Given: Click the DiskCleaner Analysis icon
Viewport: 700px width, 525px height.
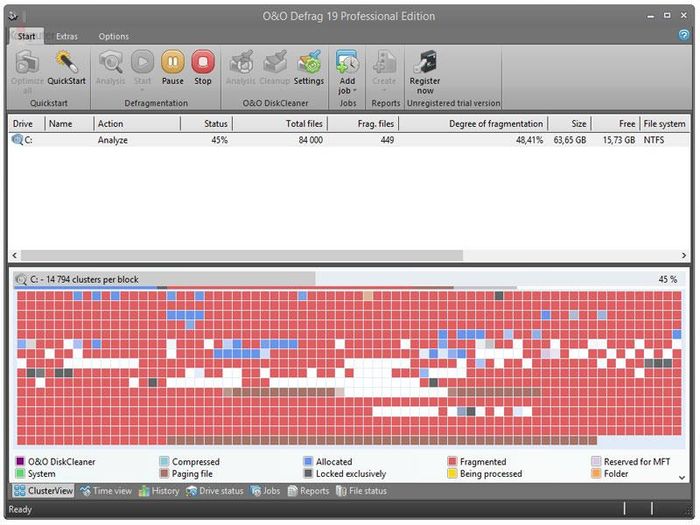Looking at the screenshot, I should pyautogui.click(x=241, y=62).
